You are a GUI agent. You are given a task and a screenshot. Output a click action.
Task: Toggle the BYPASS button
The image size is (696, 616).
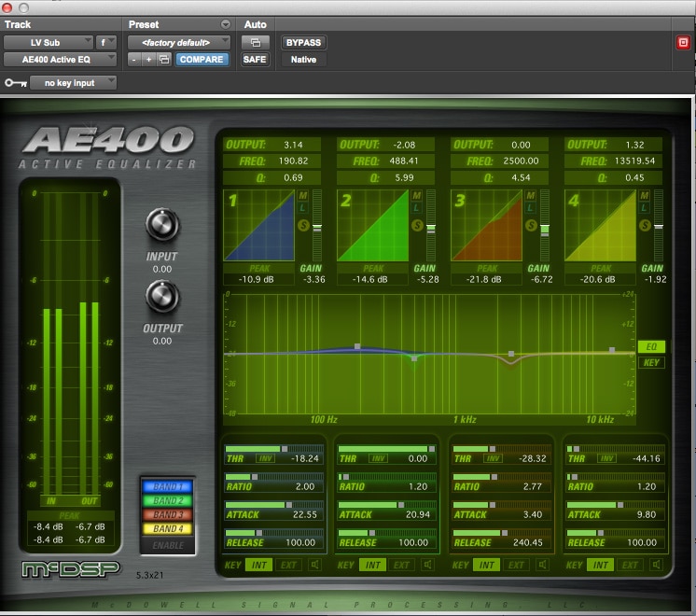pos(303,43)
